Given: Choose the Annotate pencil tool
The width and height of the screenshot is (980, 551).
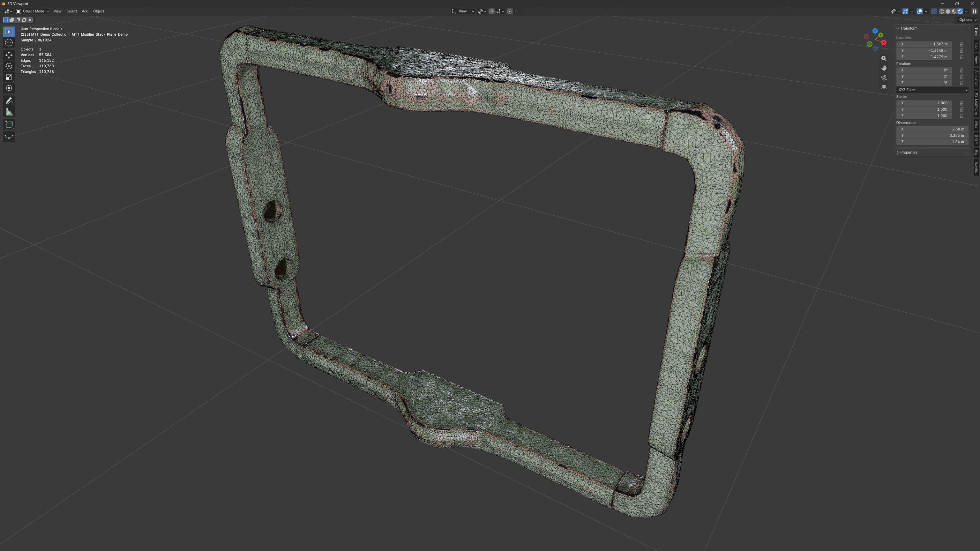Looking at the screenshot, I should click(x=9, y=101).
